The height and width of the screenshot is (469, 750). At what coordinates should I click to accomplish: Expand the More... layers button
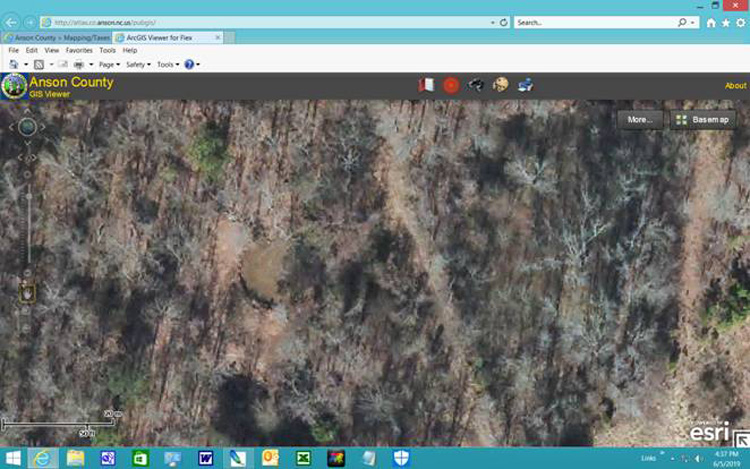[640, 120]
